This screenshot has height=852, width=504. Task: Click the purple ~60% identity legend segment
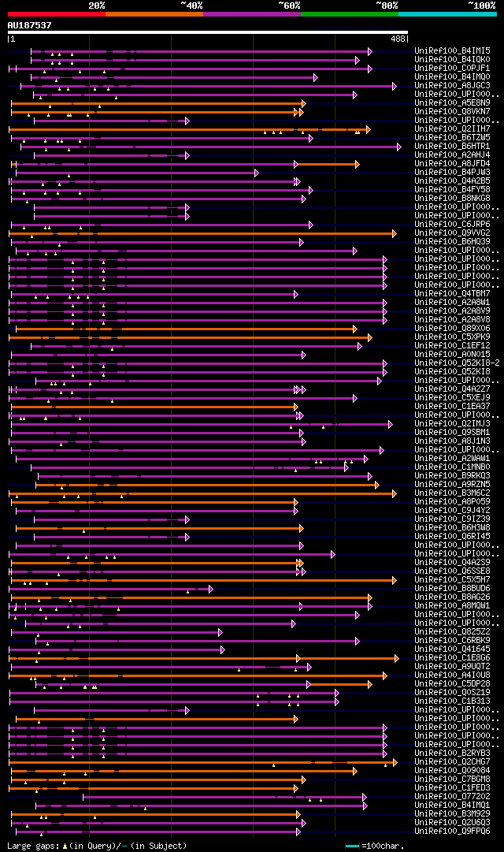(252, 13)
